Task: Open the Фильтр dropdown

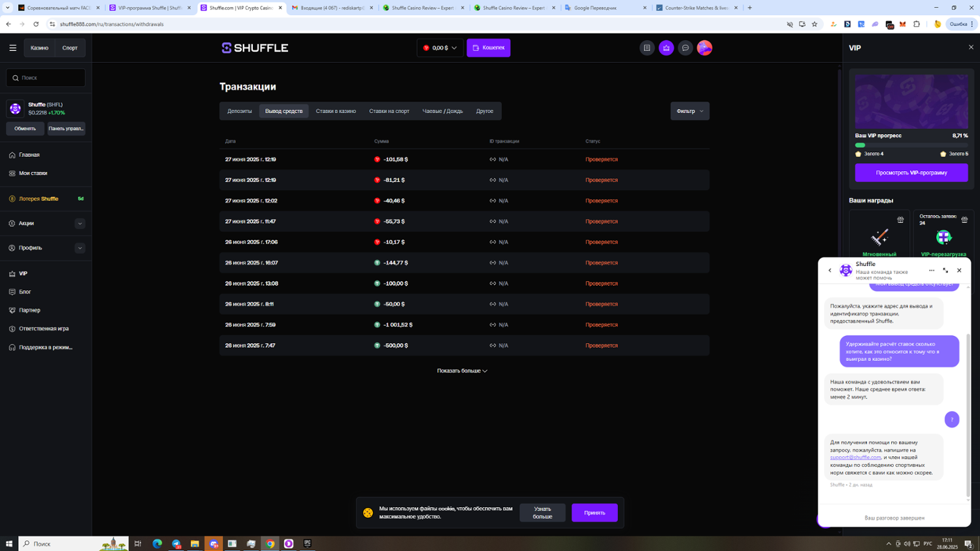Action: tap(689, 111)
